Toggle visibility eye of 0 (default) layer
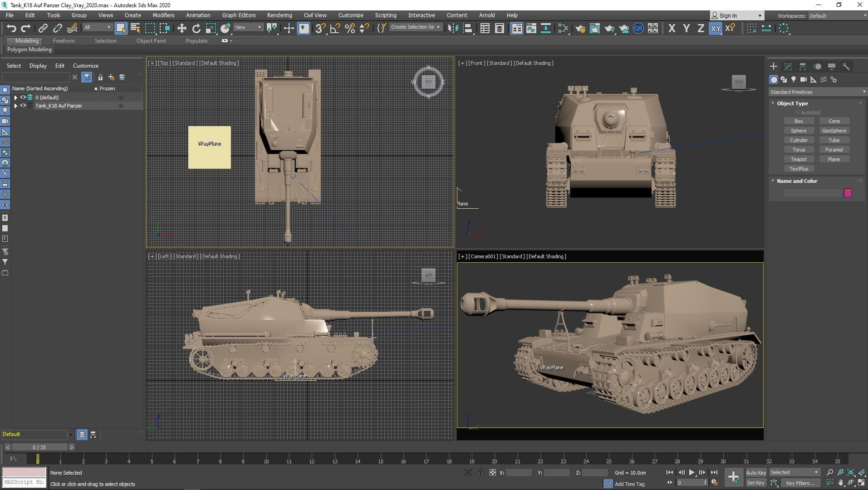 [x=23, y=98]
